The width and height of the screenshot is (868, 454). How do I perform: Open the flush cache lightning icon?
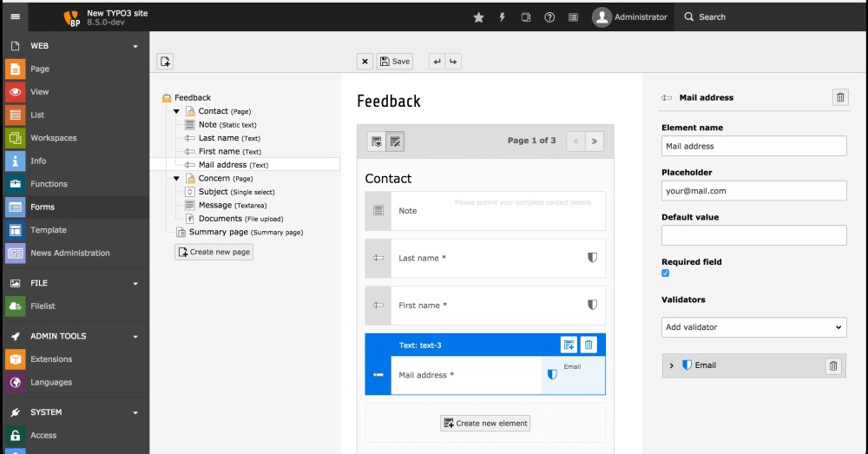pos(502,17)
